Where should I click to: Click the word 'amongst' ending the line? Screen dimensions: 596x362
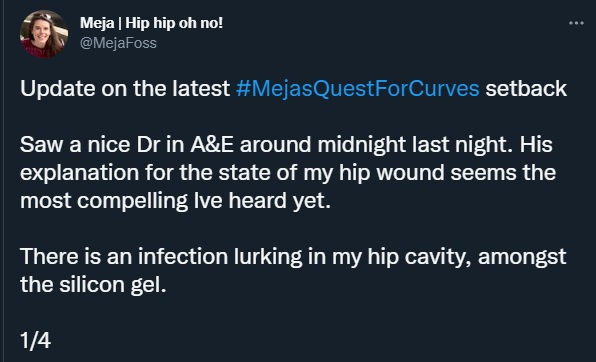(522, 258)
